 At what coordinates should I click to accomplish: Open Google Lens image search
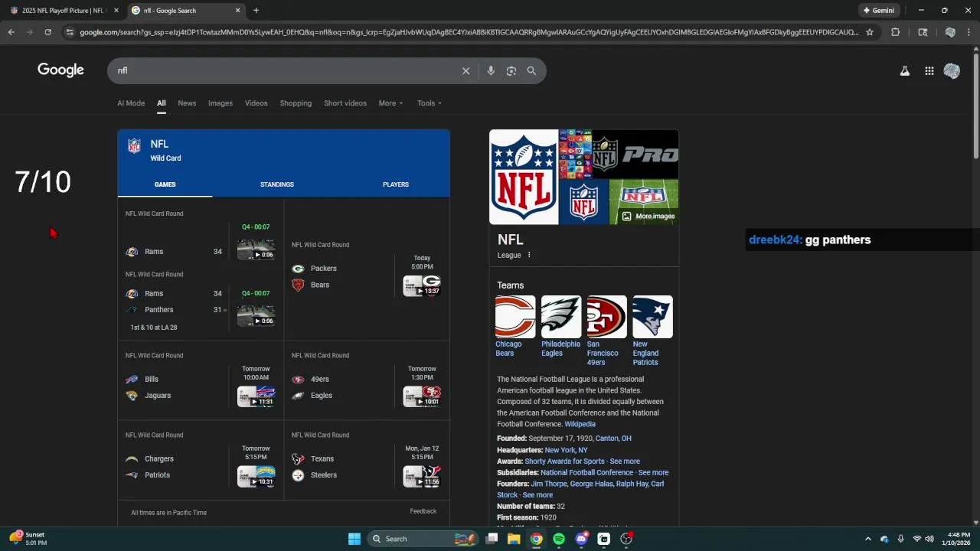(511, 70)
